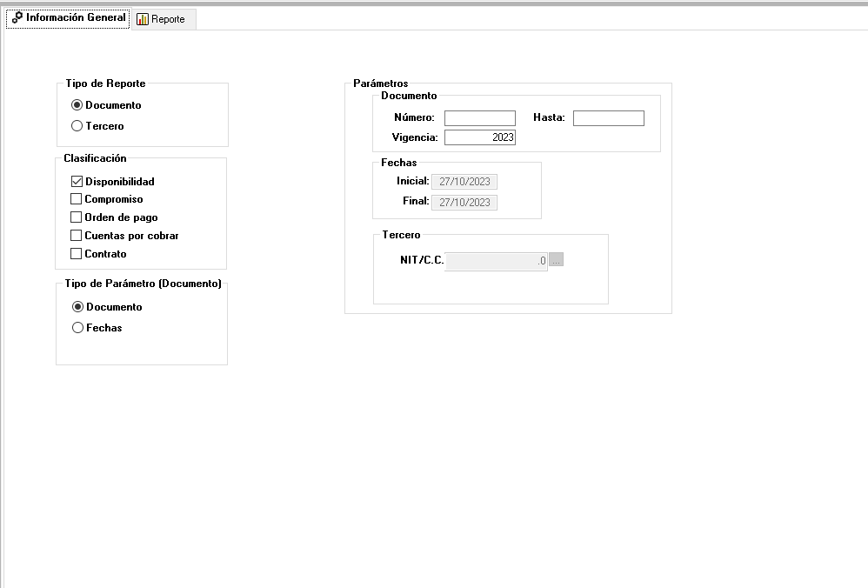Tick the Cuentas por cobrar checkbox
The height and width of the screenshot is (588, 868).
pyautogui.click(x=77, y=236)
